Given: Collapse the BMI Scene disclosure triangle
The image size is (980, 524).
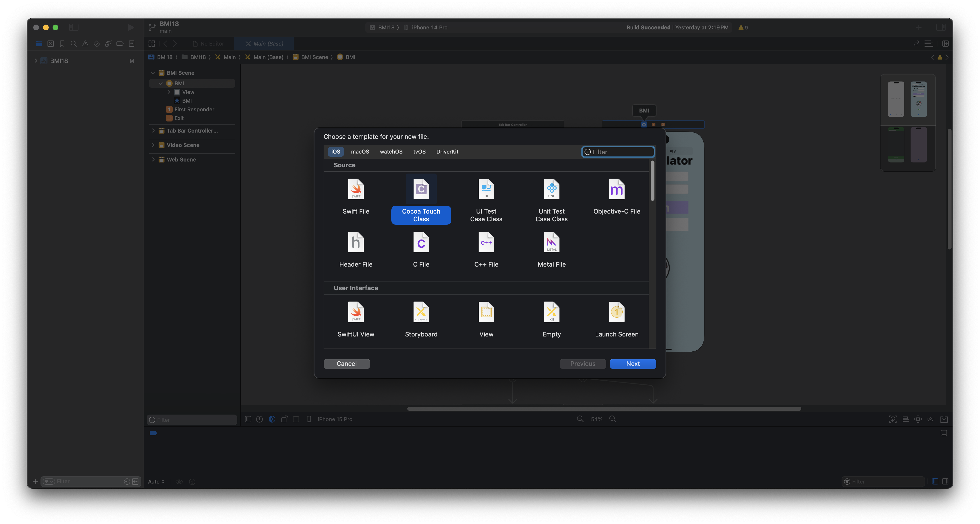Looking at the screenshot, I should click(153, 73).
